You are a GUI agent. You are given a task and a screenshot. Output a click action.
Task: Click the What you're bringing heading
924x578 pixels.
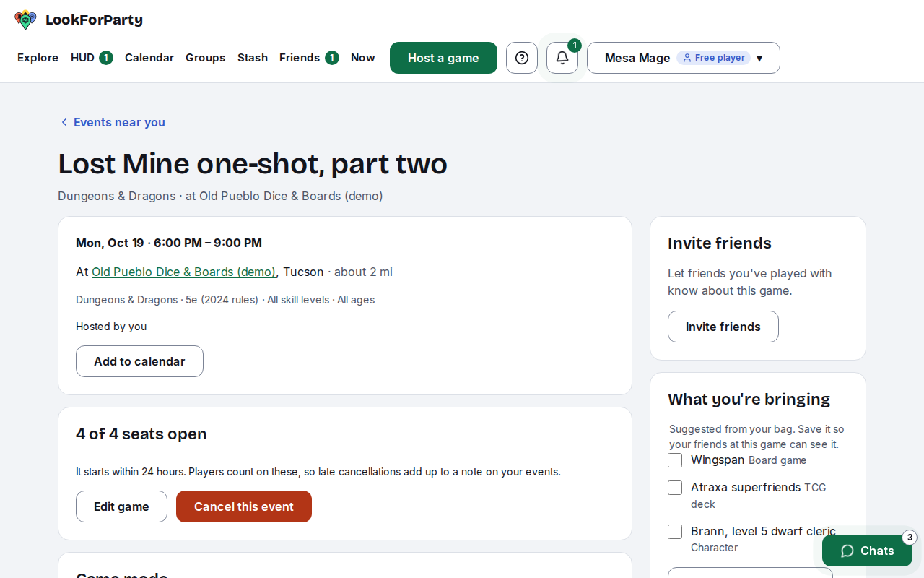(x=749, y=399)
